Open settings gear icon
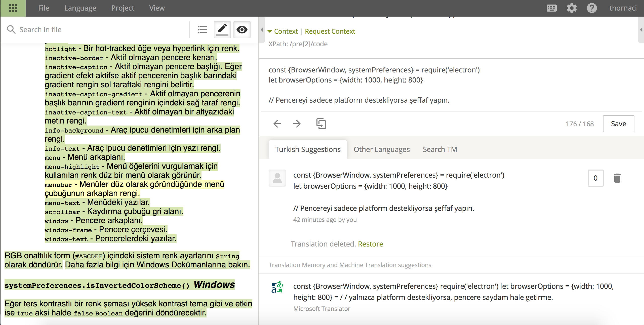Image resolution: width=644 pixels, height=325 pixels. click(x=572, y=8)
